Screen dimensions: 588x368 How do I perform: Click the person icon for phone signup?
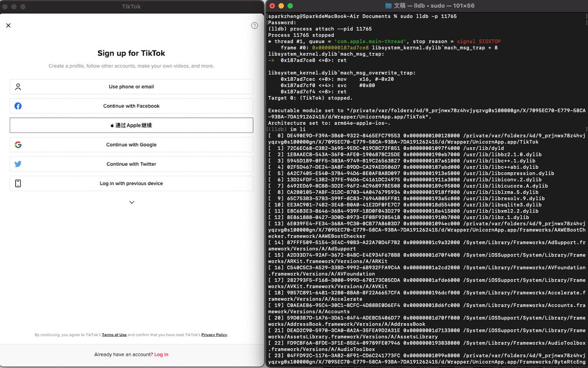18,87
